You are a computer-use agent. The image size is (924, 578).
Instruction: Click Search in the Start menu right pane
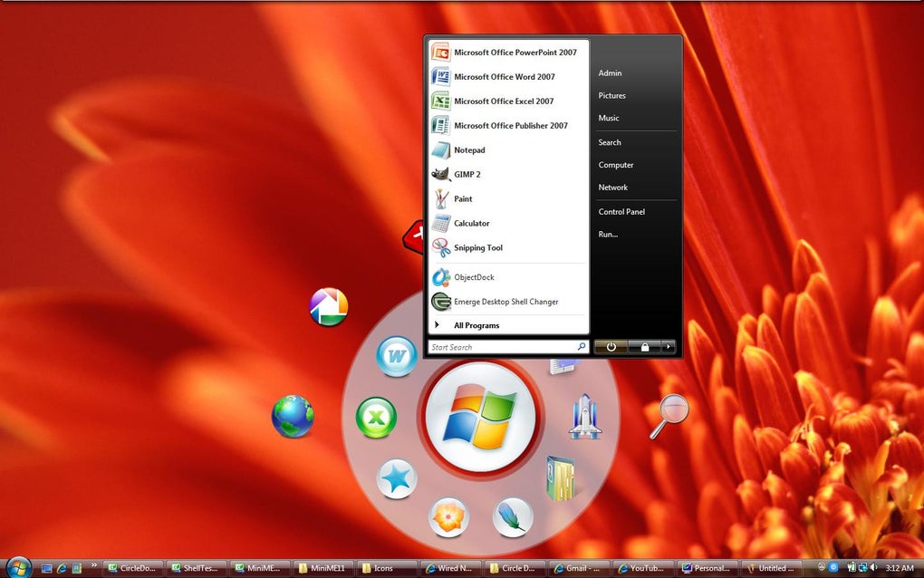pos(610,142)
